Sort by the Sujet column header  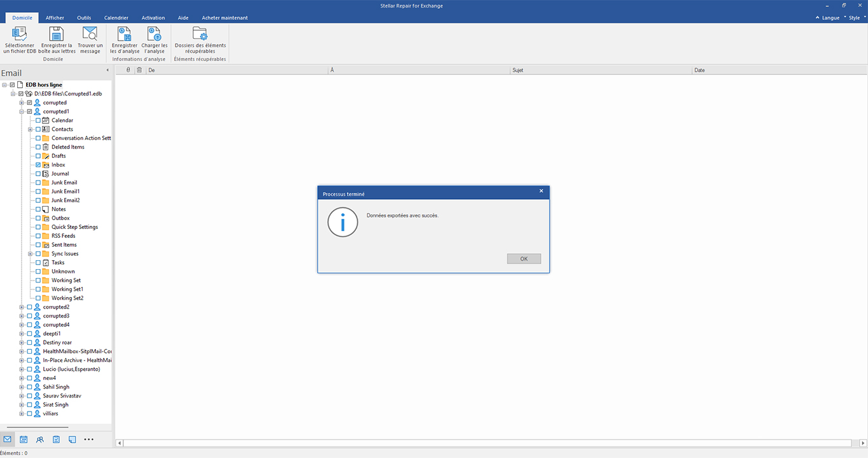[600, 70]
